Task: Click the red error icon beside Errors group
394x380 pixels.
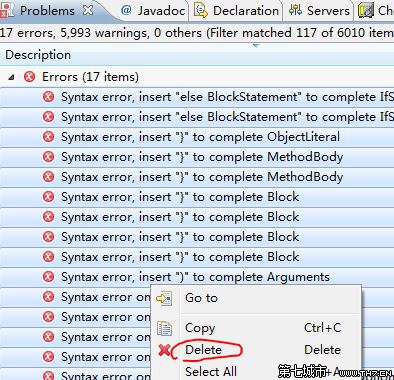Action: (29, 77)
